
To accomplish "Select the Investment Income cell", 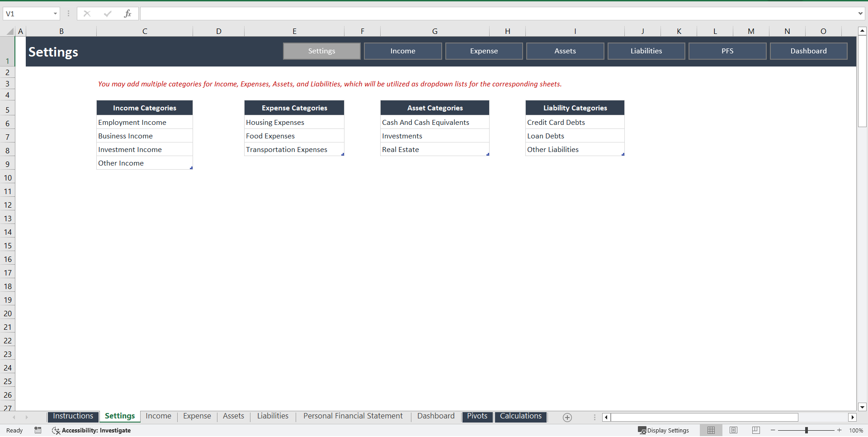I will pos(145,149).
